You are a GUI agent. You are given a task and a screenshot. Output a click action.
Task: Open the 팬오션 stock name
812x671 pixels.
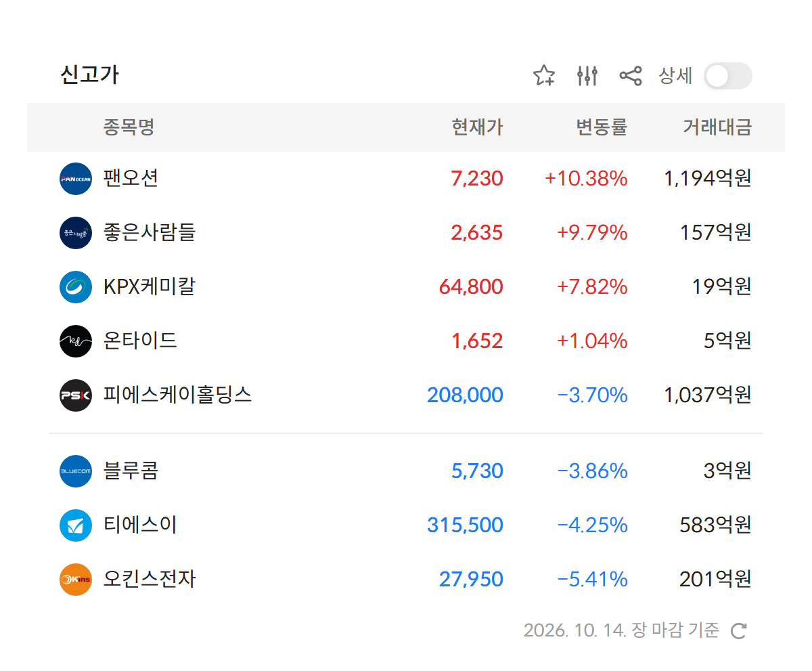[x=131, y=179]
